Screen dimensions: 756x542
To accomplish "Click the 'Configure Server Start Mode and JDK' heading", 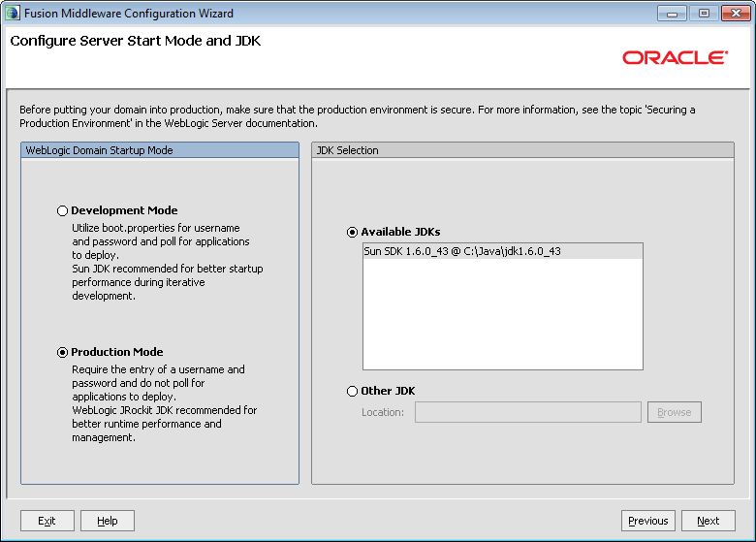I will [x=136, y=41].
